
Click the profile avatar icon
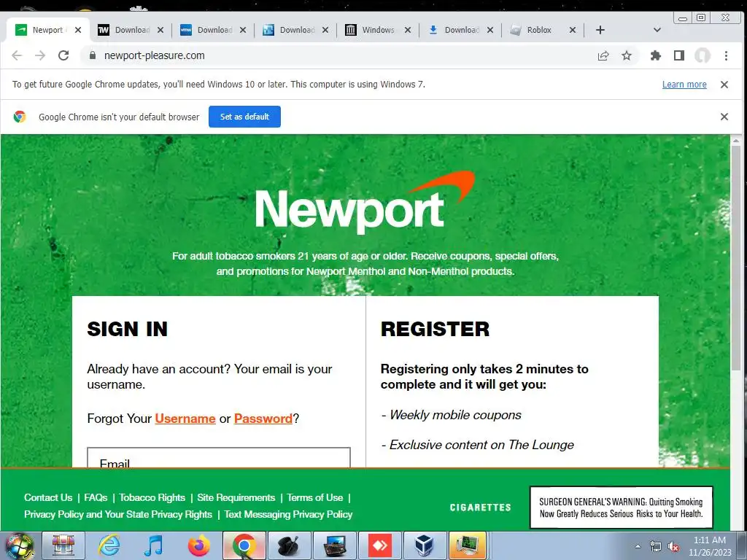click(x=703, y=55)
